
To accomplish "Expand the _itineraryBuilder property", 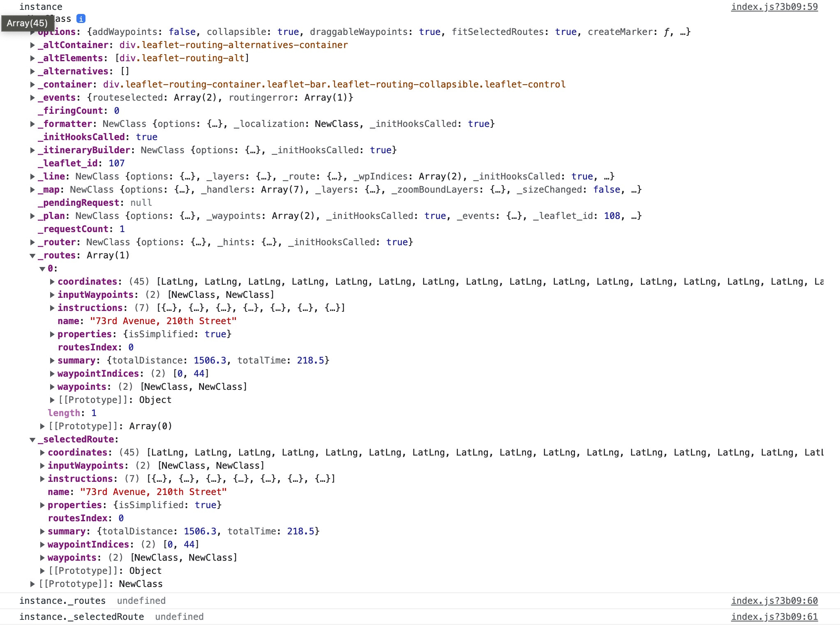I will pyautogui.click(x=32, y=150).
